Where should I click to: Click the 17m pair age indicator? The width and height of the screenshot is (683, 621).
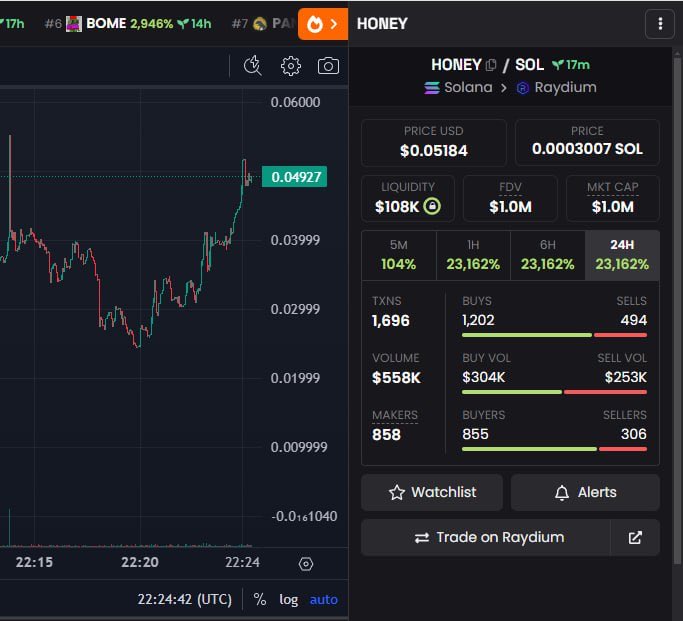click(x=571, y=65)
